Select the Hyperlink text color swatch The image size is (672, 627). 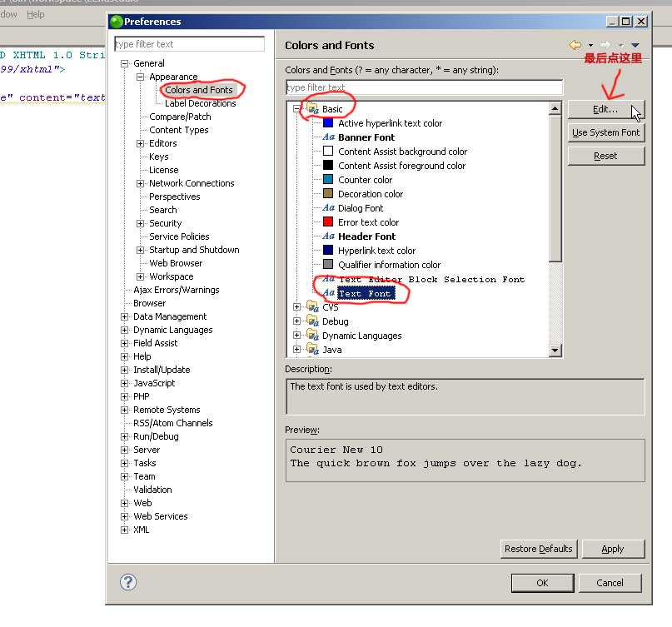pos(328,251)
